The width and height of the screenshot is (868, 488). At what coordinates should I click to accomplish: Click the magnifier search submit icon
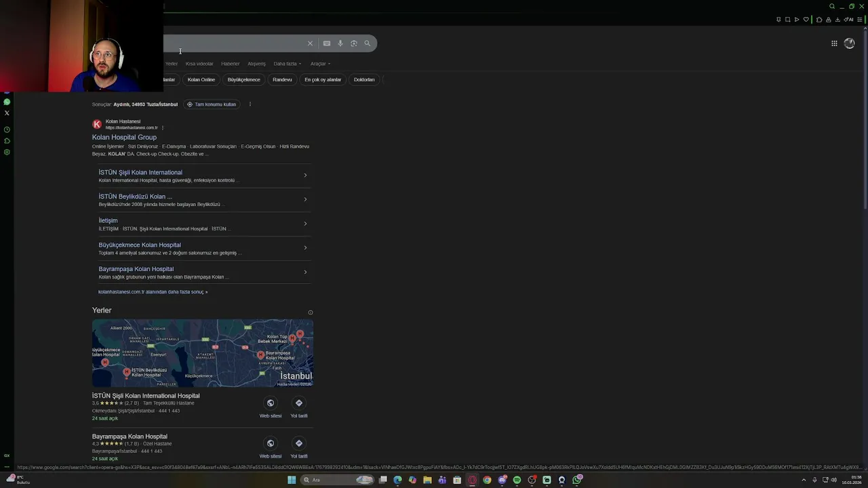[368, 43]
